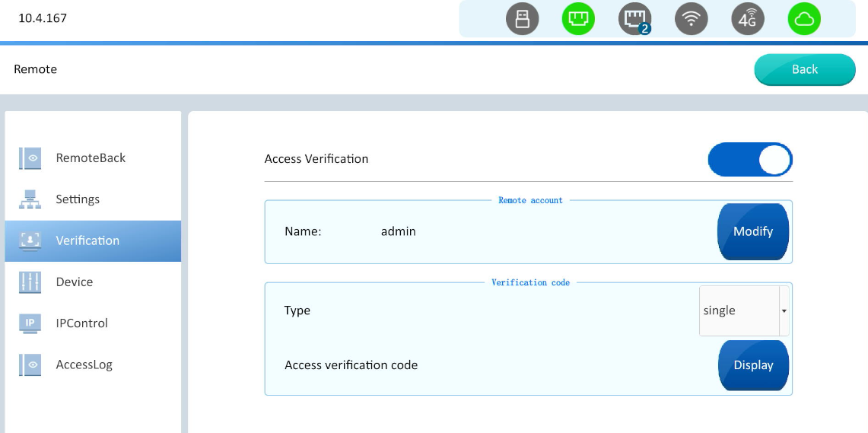
Task: Click the arrow on the single combo box
Action: point(784,310)
